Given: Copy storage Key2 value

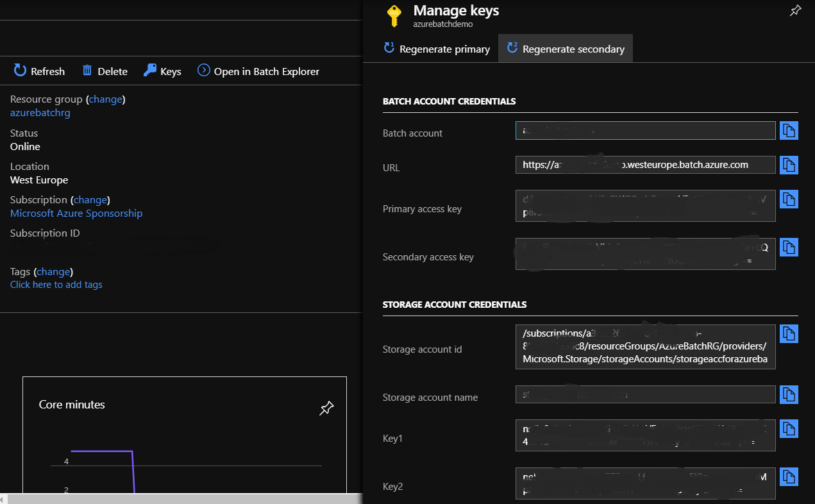Looking at the screenshot, I should click(789, 476).
